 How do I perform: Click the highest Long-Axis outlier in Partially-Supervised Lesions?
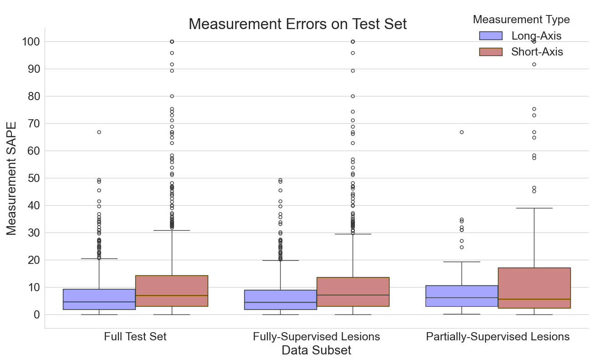click(x=462, y=132)
